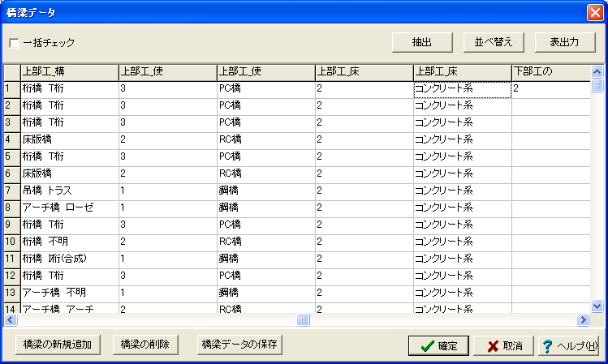608x364 pixels.
Task: Click 桁橋 T桁 cell in row 3
Action: tap(70, 123)
